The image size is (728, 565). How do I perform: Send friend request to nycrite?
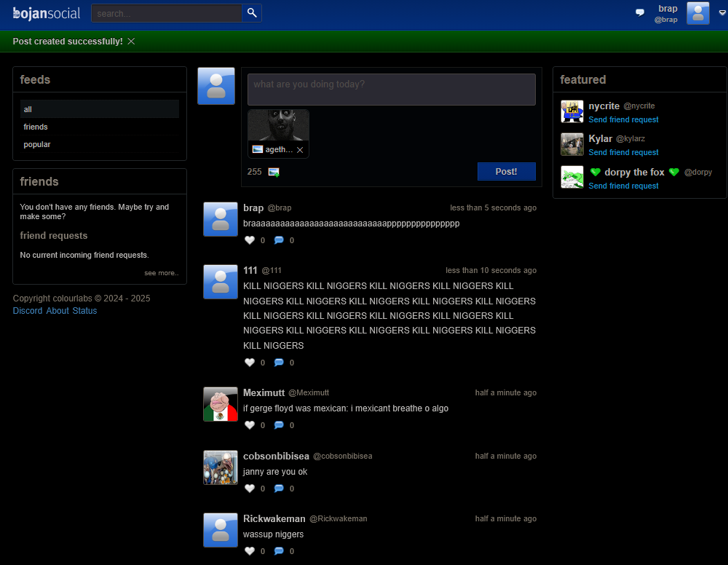click(623, 120)
